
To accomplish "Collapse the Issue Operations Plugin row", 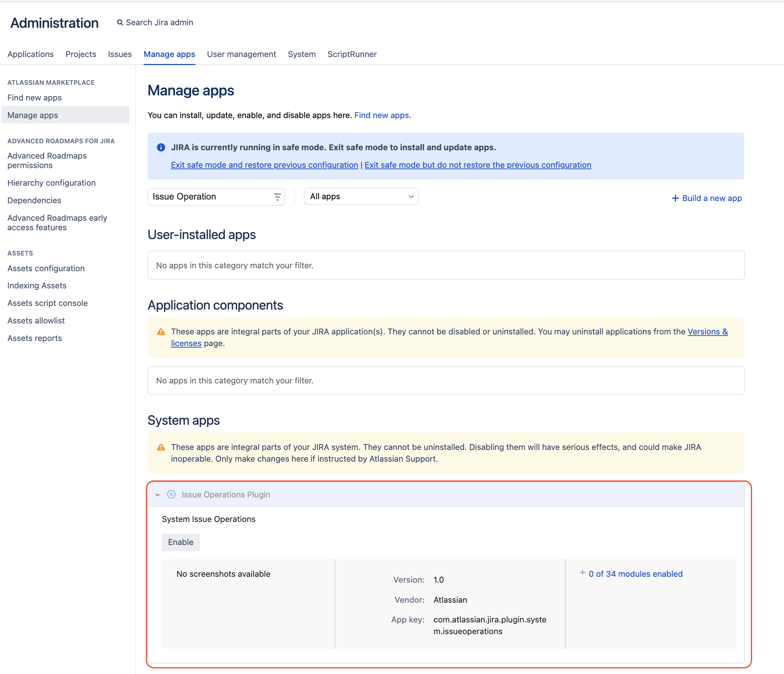I will tap(157, 495).
